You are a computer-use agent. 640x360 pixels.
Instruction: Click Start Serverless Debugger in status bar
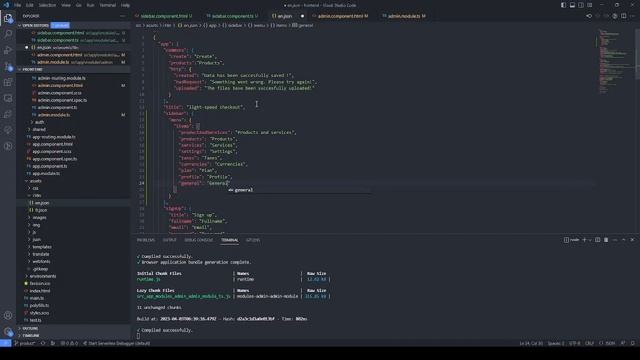click(117, 343)
